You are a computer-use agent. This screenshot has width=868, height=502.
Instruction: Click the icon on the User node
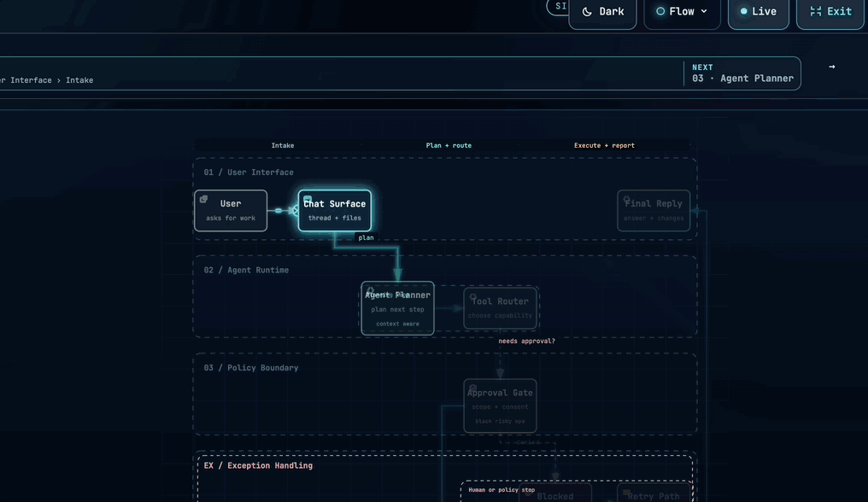203,199
